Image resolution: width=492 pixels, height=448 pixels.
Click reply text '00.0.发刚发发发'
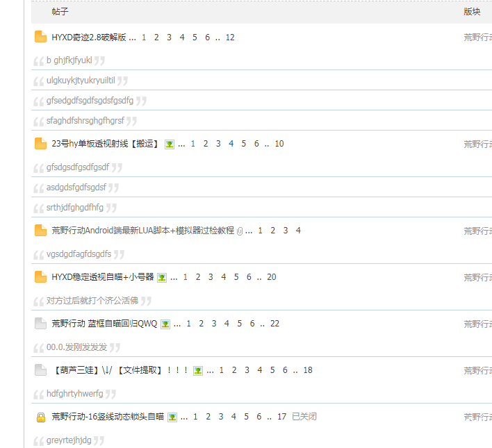tap(77, 347)
